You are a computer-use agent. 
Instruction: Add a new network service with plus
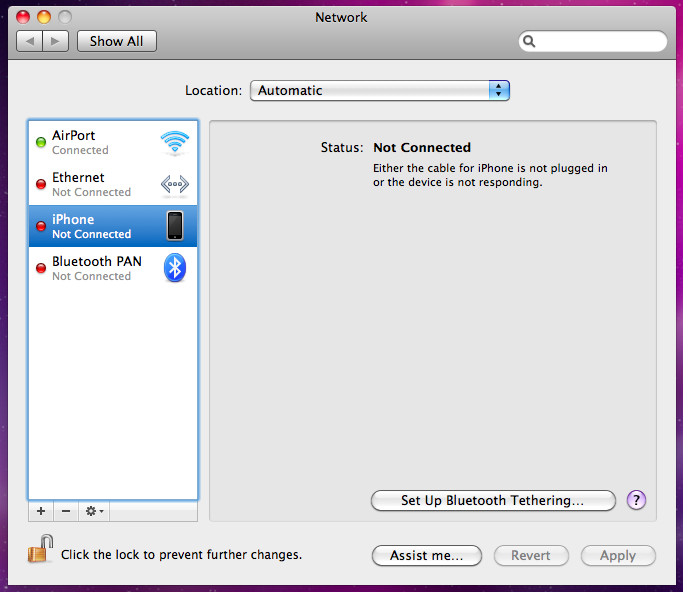coord(41,511)
